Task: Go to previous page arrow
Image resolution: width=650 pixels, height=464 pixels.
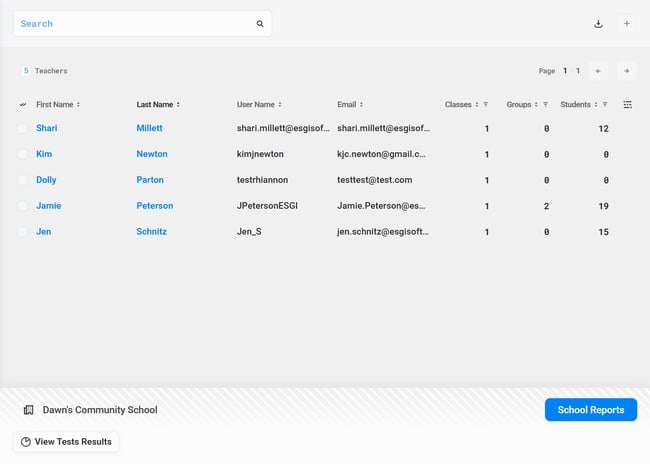Action: click(598, 71)
